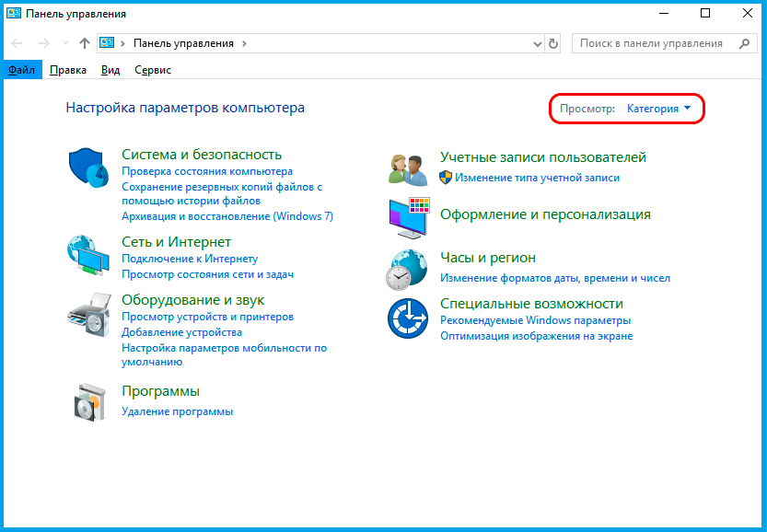Expand the recent locations arrow
Image resolution: width=767 pixels, height=532 pixels.
(x=65, y=43)
